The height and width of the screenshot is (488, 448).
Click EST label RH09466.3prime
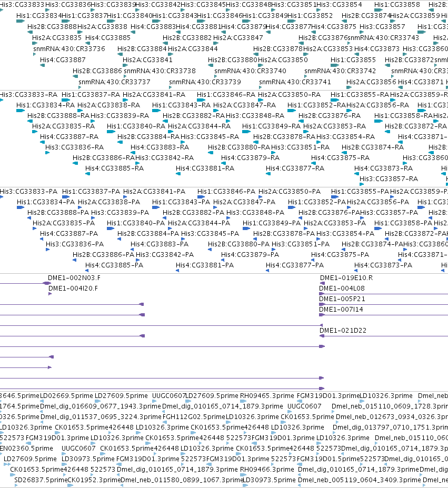(x=267, y=470)
